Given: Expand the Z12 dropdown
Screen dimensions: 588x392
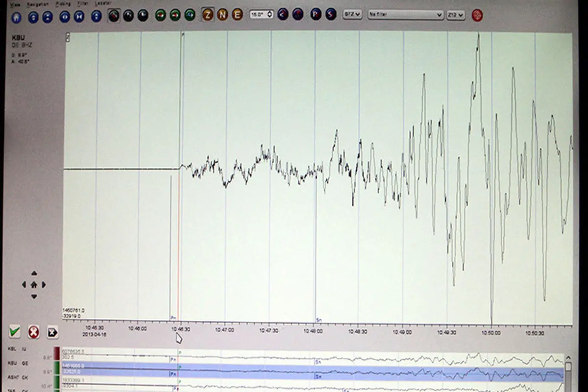Looking at the screenshot, I should click(x=455, y=15).
